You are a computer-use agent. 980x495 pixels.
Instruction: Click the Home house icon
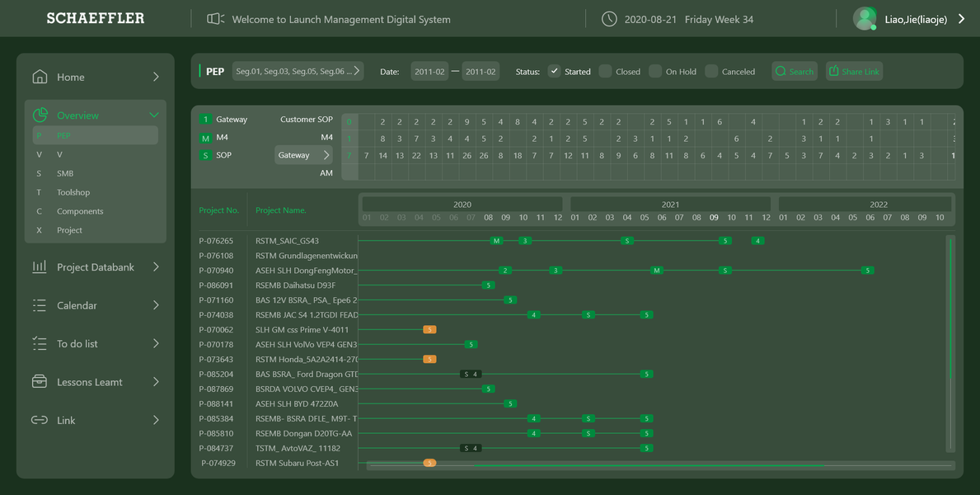(x=40, y=77)
